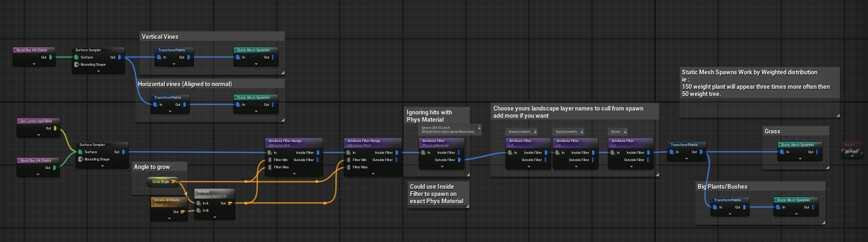
Task: Select the Choose yours landscape layer names comment
Action: click(574, 112)
